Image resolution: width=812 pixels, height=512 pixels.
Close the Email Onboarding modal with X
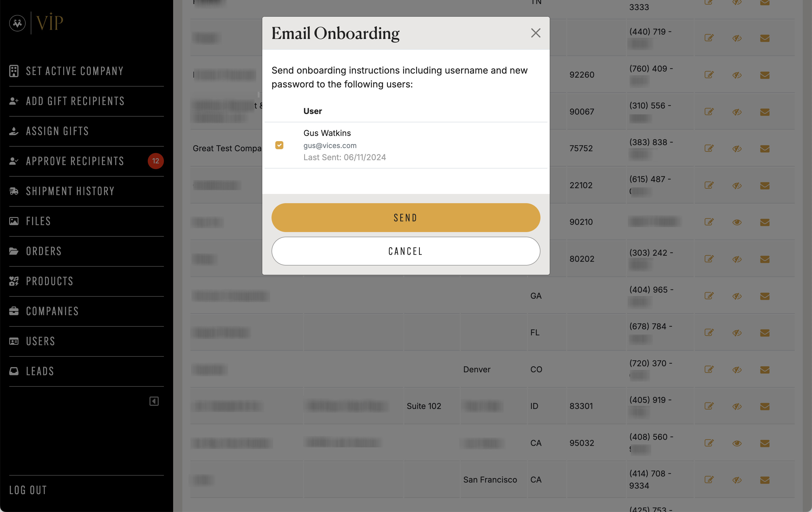click(x=536, y=33)
